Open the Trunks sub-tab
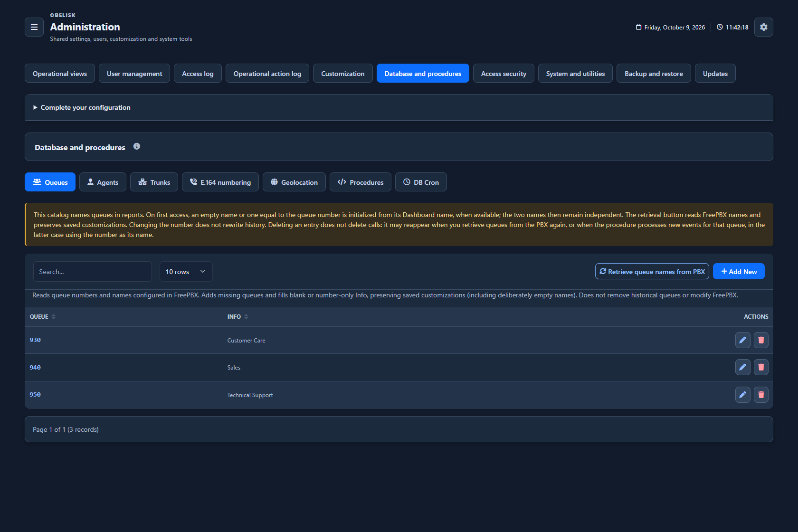Viewport: 798px width, 532px height. [x=154, y=182]
